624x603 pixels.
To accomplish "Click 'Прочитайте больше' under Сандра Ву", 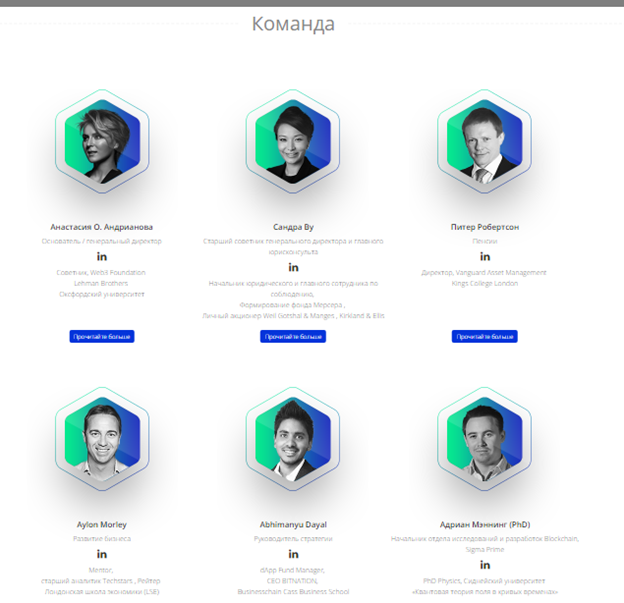I will click(293, 336).
